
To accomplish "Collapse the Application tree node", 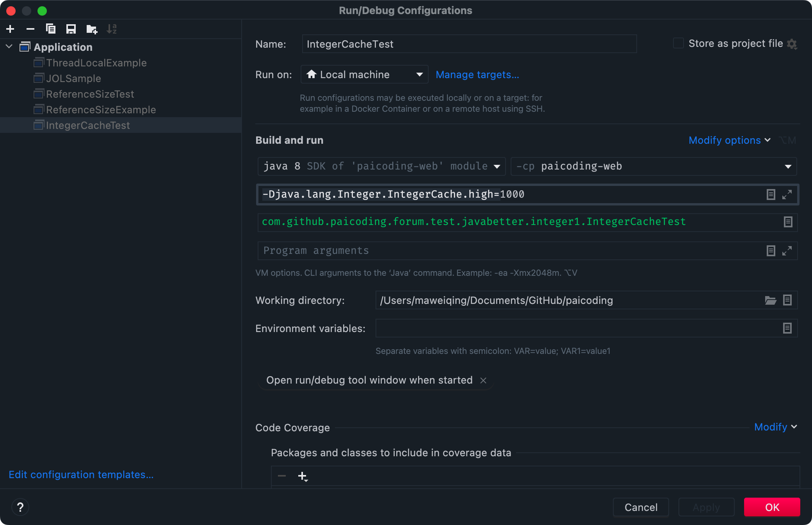I will (x=9, y=47).
